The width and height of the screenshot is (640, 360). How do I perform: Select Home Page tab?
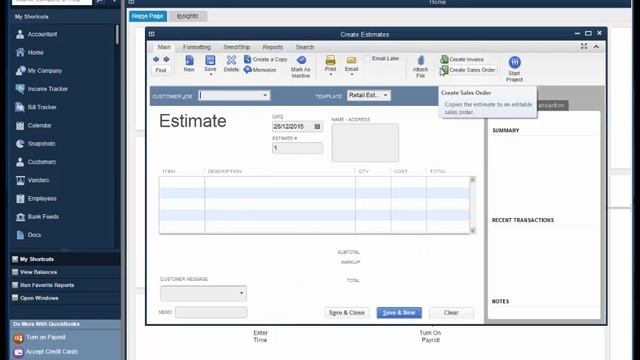148,16
